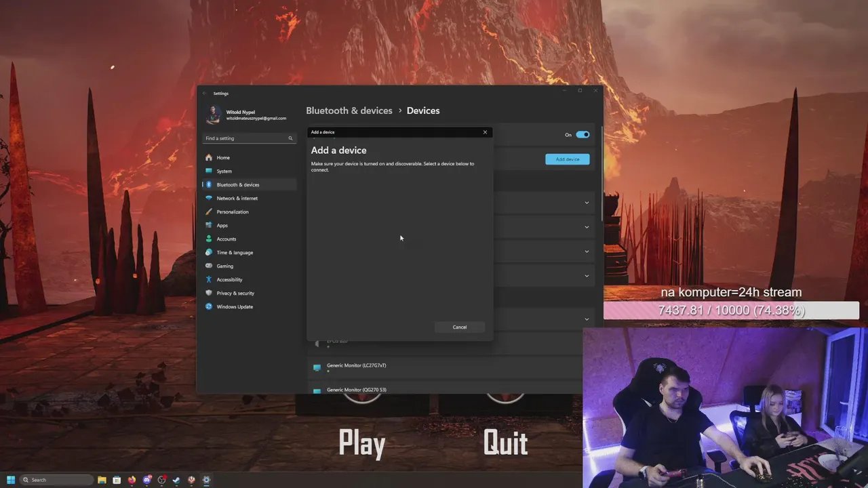868x488 pixels.
Task: Open Firefox from the taskbar
Action: [x=132, y=480]
